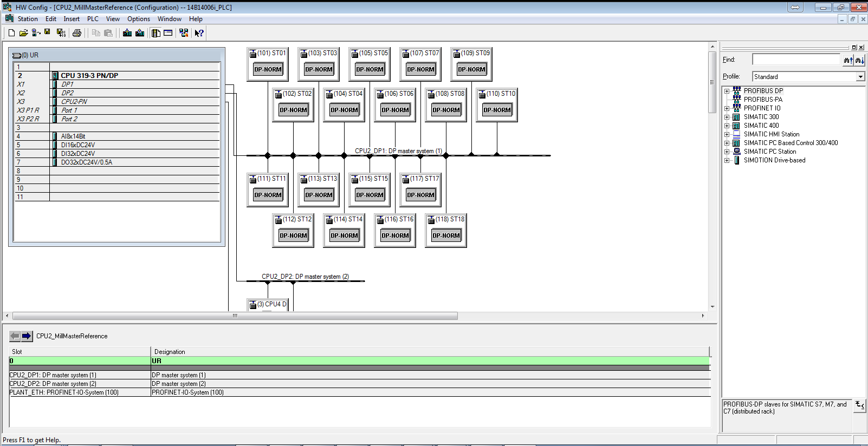Screen dimensions: 868x446
Task: Open the PLC menu
Action: pyautogui.click(x=93, y=19)
